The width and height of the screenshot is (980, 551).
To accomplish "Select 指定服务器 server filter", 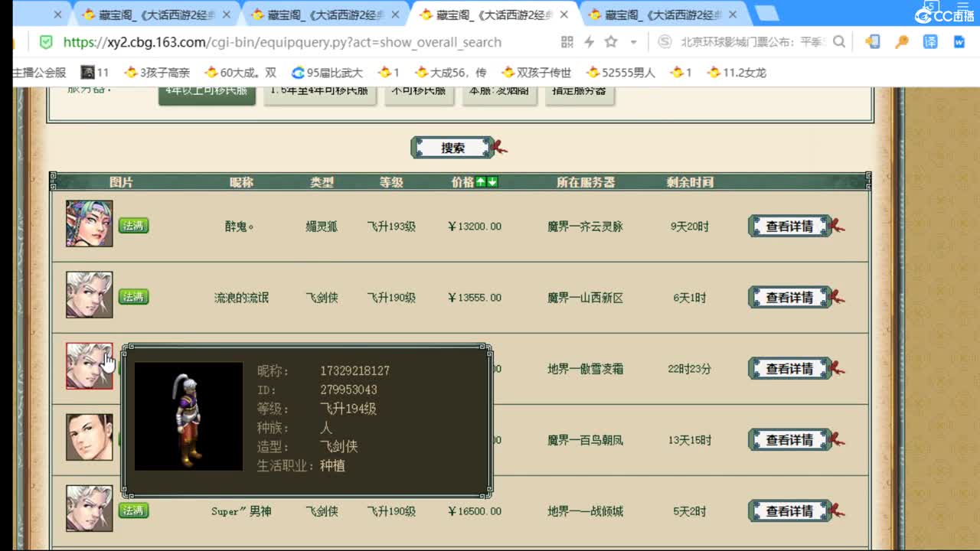I will coord(580,93).
